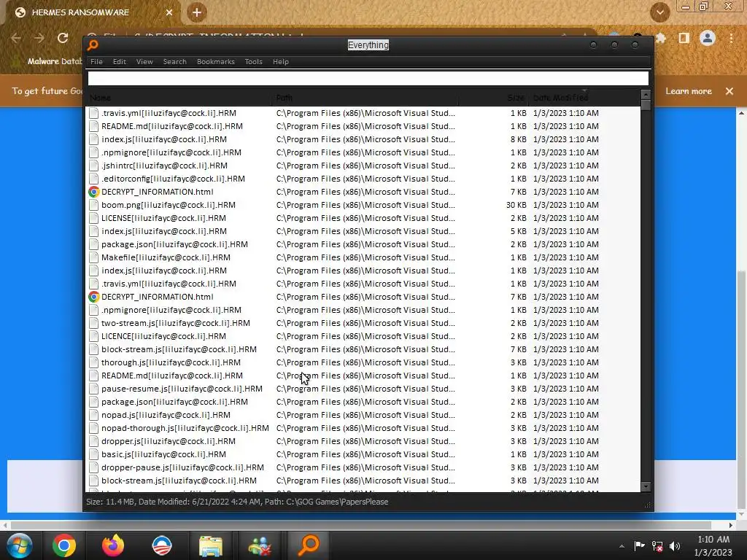Image resolution: width=747 pixels, height=560 pixels.
Task: Select the HERMES RANSOMWARE Chrome tab
Action: click(90, 12)
